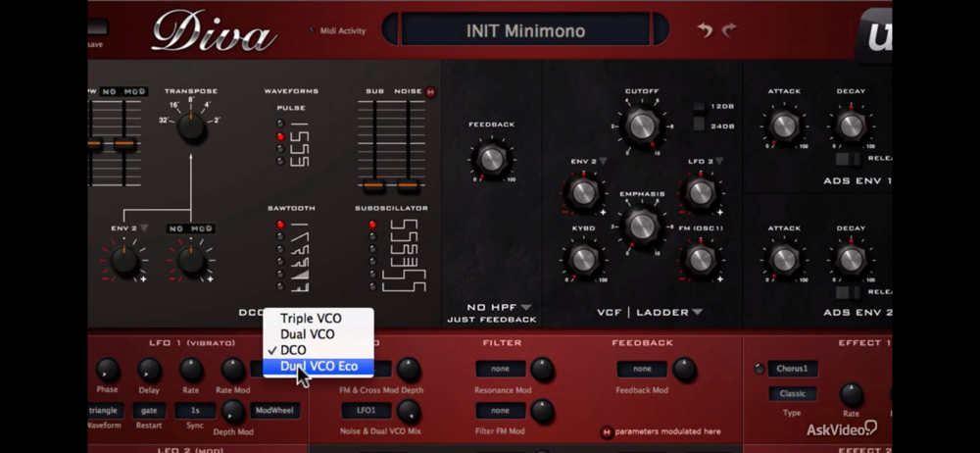The width and height of the screenshot is (980, 453).
Task: Click the Effect 1 Rate knob
Action: (x=850, y=395)
